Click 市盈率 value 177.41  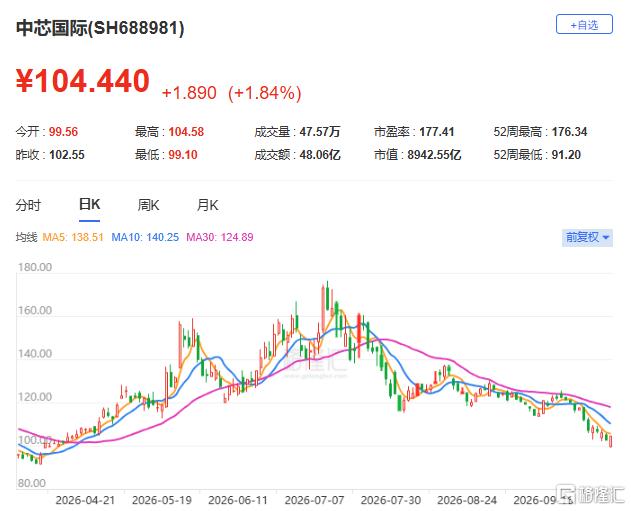point(436,132)
